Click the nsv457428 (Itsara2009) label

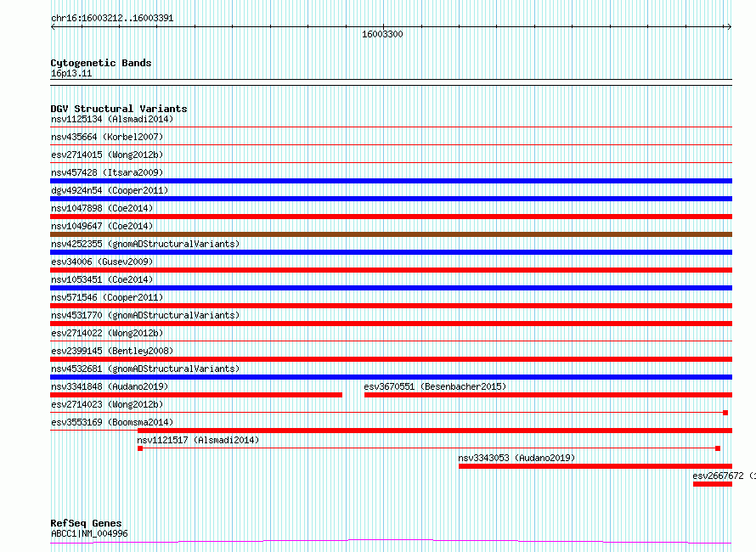pyautogui.click(x=107, y=172)
